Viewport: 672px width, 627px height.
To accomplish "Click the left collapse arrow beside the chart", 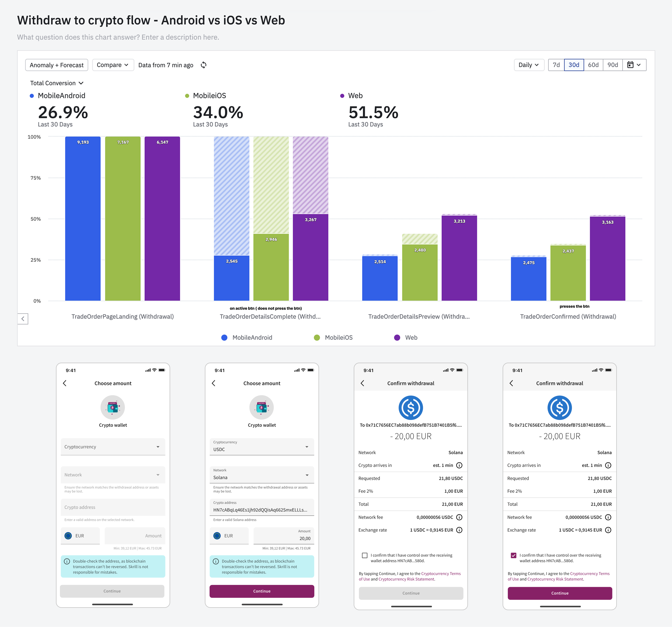I will pos(23,318).
